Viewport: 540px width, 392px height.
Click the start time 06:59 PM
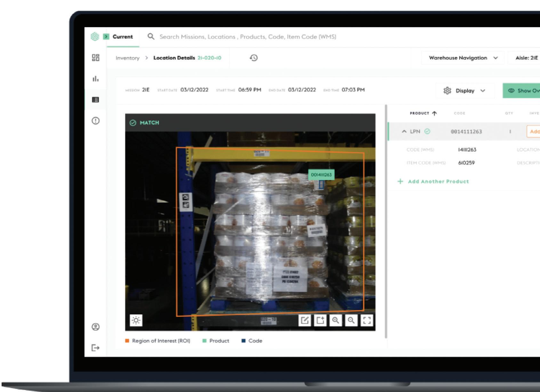pos(250,90)
